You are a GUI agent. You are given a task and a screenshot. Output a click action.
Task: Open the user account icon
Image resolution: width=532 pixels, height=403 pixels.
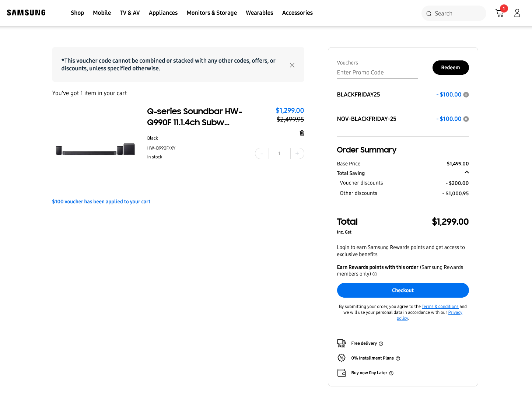[x=517, y=13]
